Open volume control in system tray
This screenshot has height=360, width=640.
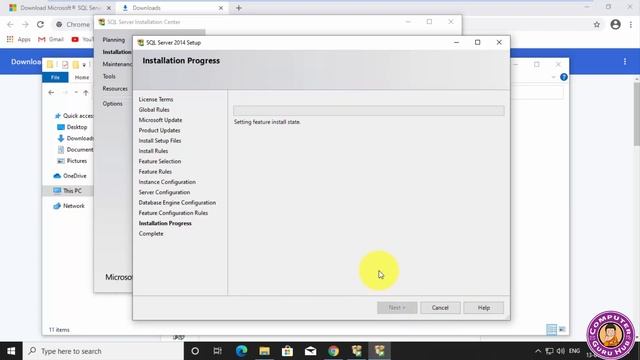[x=560, y=351]
